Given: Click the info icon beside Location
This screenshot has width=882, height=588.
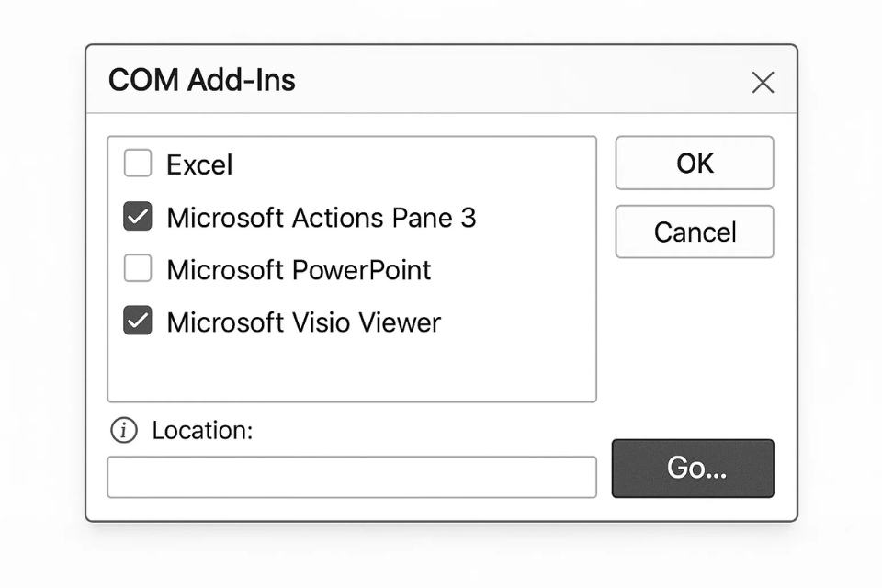Looking at the screenshot, I should coord(123,430).
